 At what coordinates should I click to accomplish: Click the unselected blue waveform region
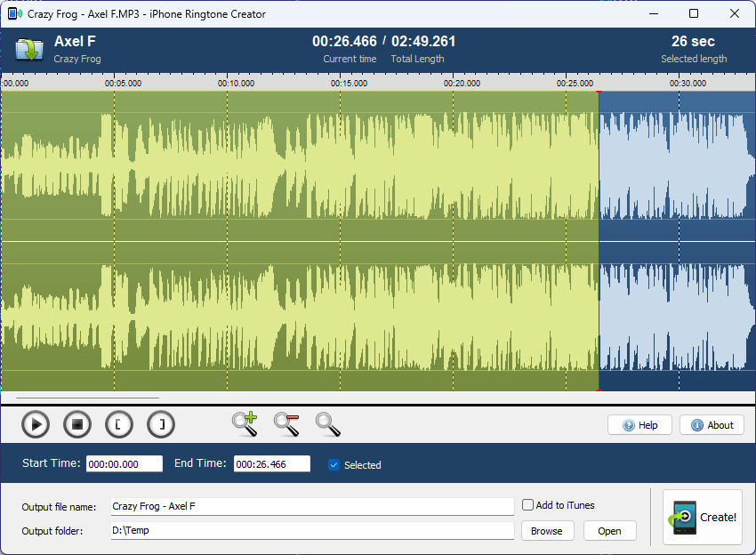(677, 241)
